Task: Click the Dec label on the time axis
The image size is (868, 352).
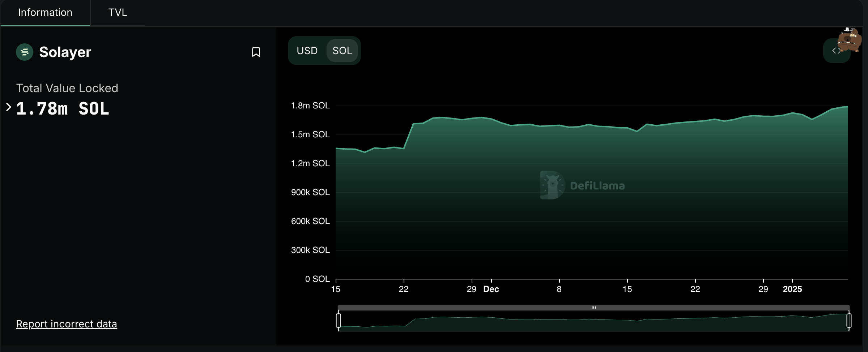Action: point(491,289)
